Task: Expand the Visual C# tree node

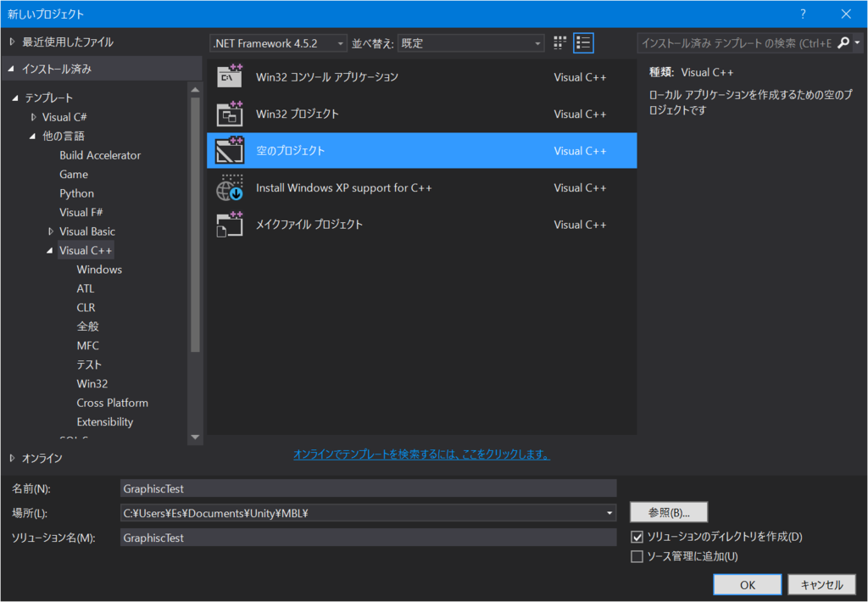Action: coord(34,117)
